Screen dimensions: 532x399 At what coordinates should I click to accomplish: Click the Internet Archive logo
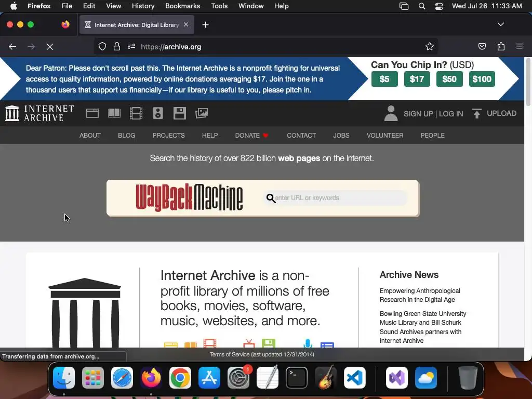coord(39,113)
